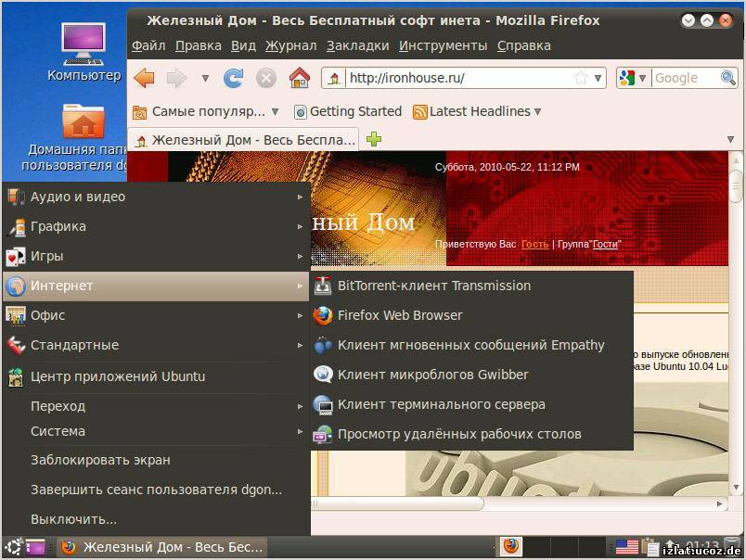Open the Инструменты menu

(x=443, y=45)
